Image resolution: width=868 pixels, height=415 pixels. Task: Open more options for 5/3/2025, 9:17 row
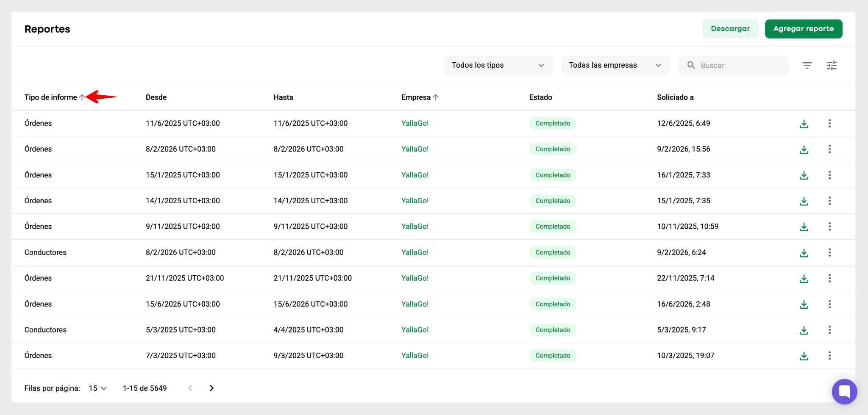click(x=829, y=330)
